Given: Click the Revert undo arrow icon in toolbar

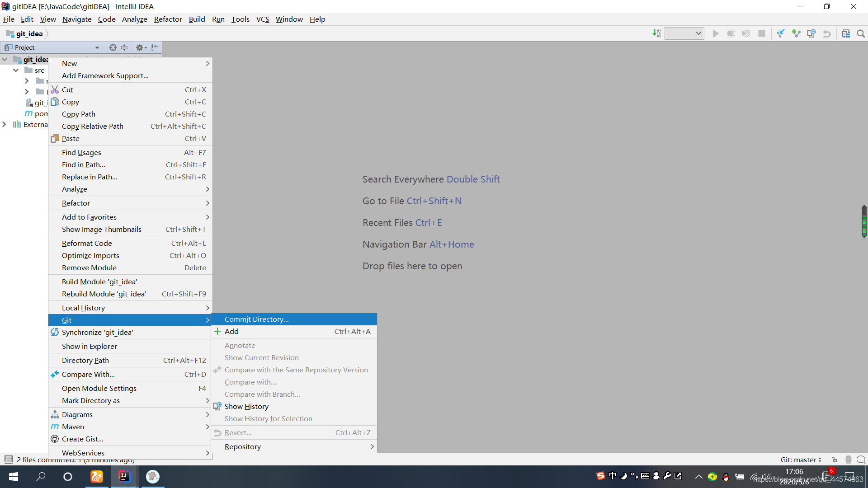Looking at the screenshot, I should click(827, 33).
